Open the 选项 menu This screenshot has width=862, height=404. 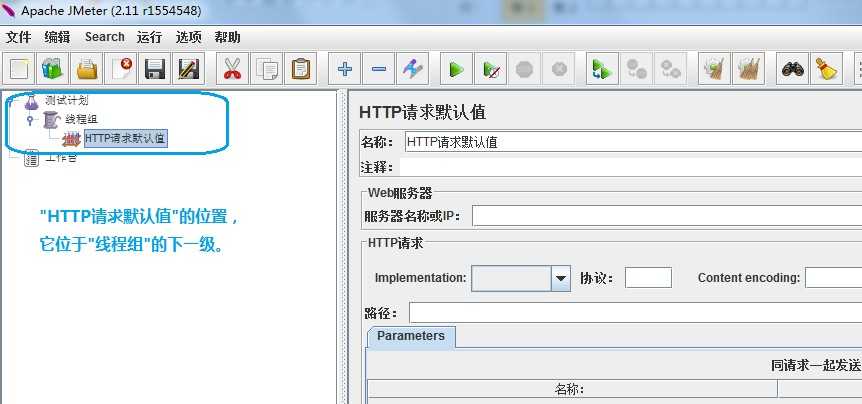[x=189, y=37]
